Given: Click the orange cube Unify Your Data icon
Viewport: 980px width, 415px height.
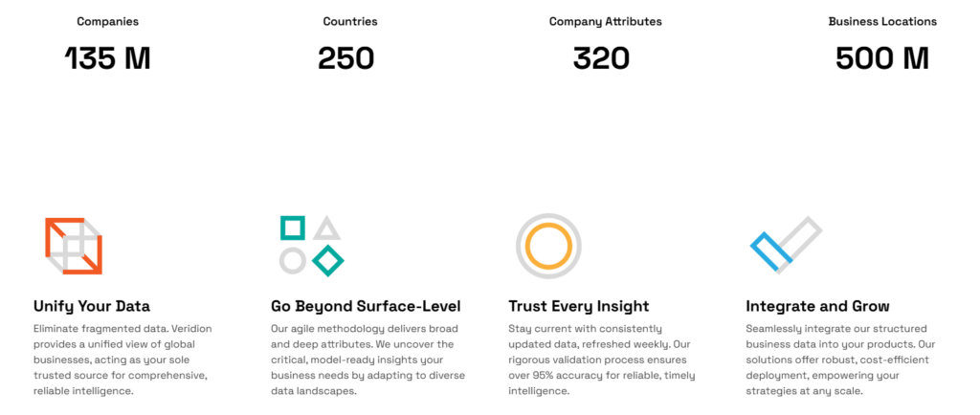Looking at the screenshot, I should pyautogui.click(x=74, y=246).
